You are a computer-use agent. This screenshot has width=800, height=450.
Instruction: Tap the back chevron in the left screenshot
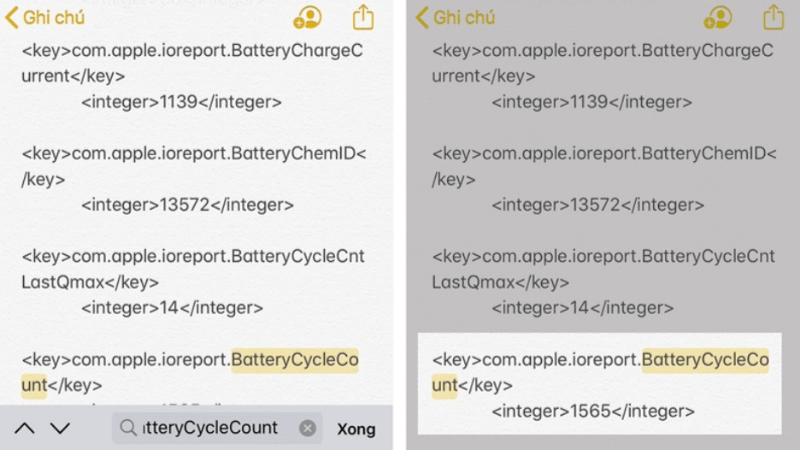point(12,18)
